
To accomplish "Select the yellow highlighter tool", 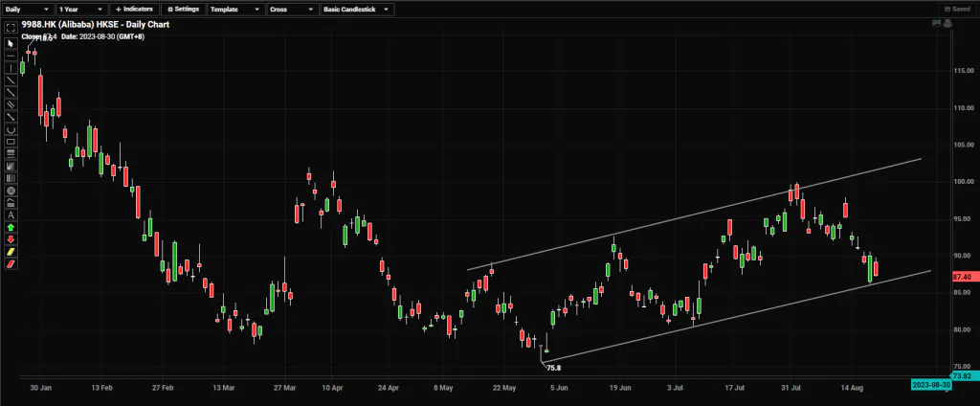I will coord(11,252).
